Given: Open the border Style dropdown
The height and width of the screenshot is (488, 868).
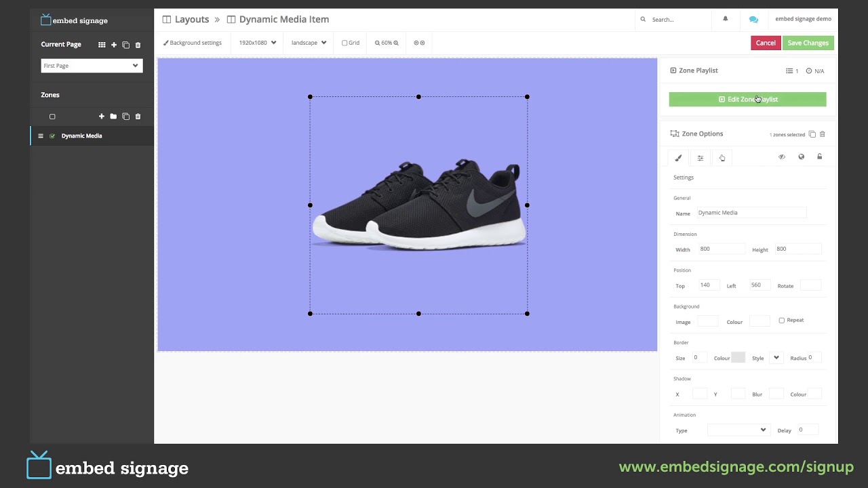Looking at the screenshot, I should (x=776, y=358).
